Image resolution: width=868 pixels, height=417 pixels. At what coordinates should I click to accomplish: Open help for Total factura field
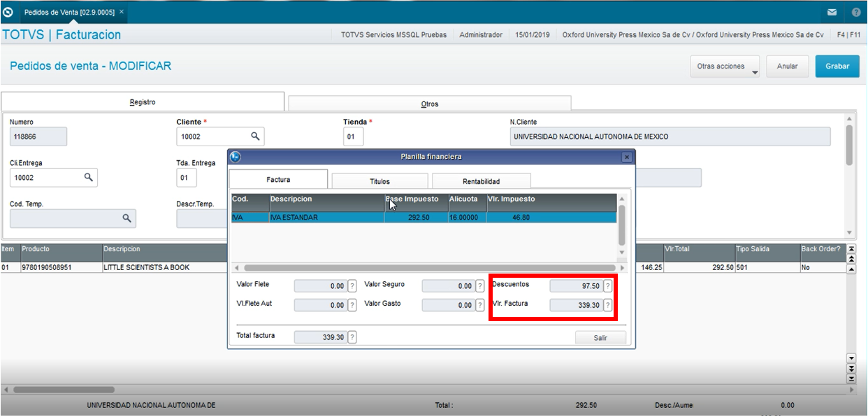[352, 337]
